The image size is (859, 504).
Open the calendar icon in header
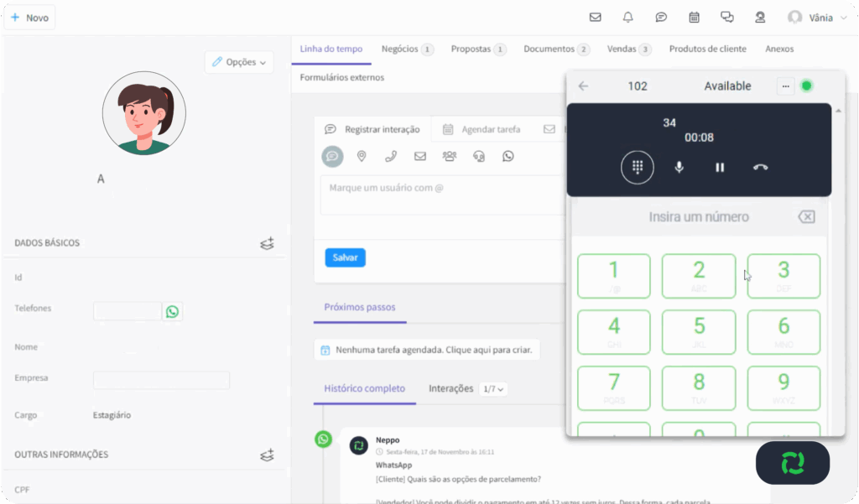[x=694, y=18]
